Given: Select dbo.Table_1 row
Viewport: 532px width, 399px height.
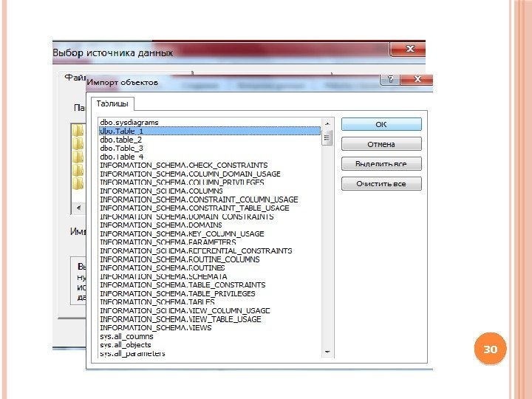Looking at the screenshot, I should (210, 131).
